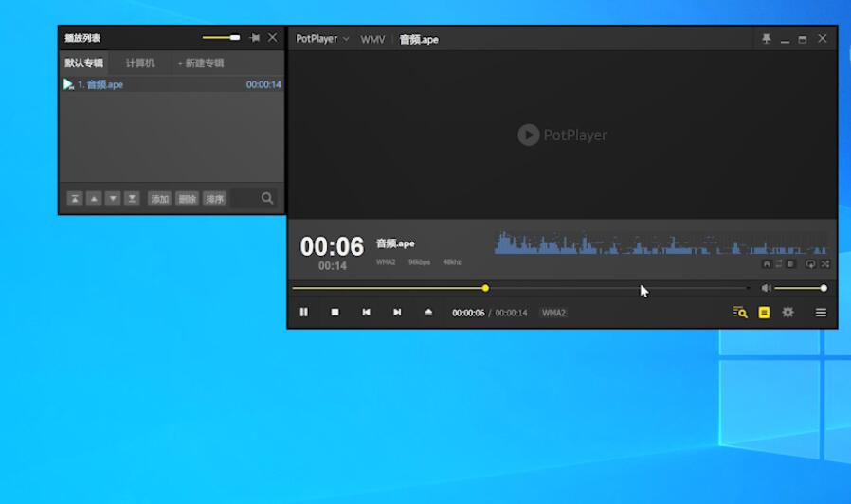Viewport: 851px width, 504px height.
Task: Move item to top of playlist
Action: pos(75,199)
